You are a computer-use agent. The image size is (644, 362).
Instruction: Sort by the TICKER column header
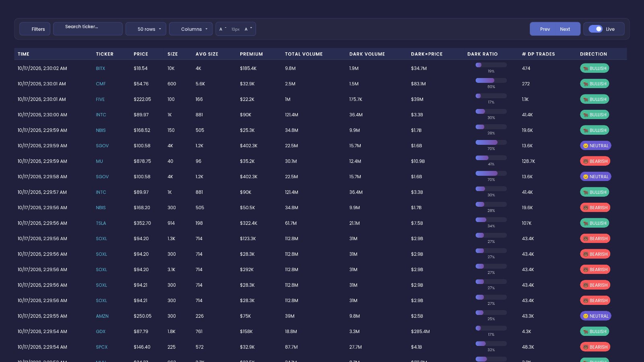tap(105, 54)
